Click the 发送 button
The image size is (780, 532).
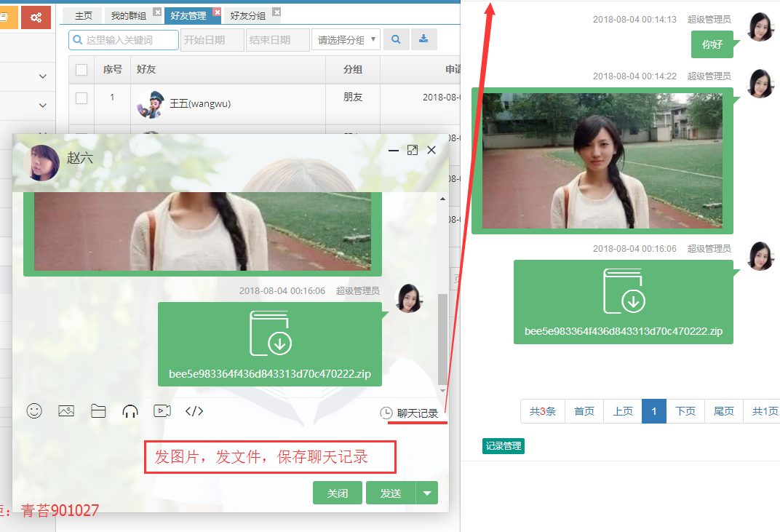(x=391, y=493)
